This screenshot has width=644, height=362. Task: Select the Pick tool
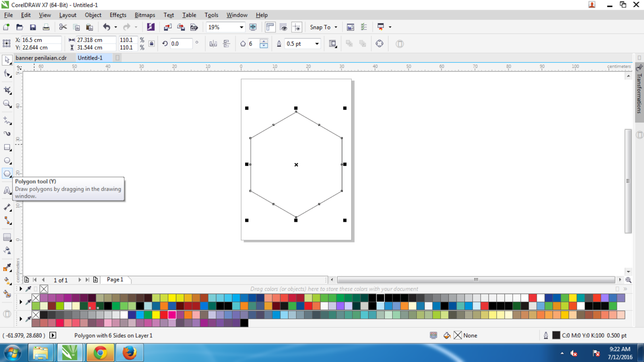tap(7, 60)
